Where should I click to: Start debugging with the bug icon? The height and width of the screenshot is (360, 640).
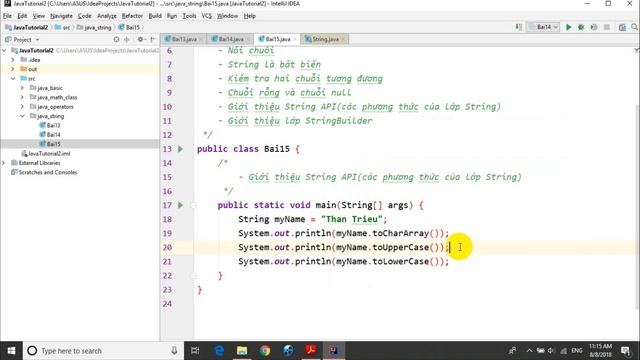point(581,27)
